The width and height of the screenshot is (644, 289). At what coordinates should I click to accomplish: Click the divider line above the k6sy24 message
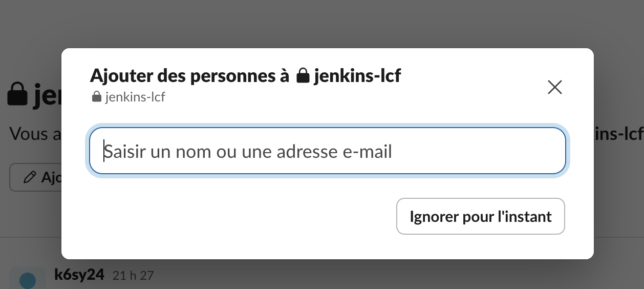pos(31,238)
